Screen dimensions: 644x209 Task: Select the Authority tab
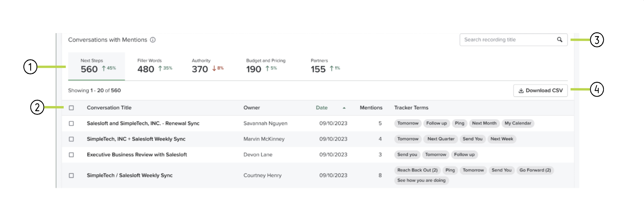pyautogui.click(x=208, y=66)
